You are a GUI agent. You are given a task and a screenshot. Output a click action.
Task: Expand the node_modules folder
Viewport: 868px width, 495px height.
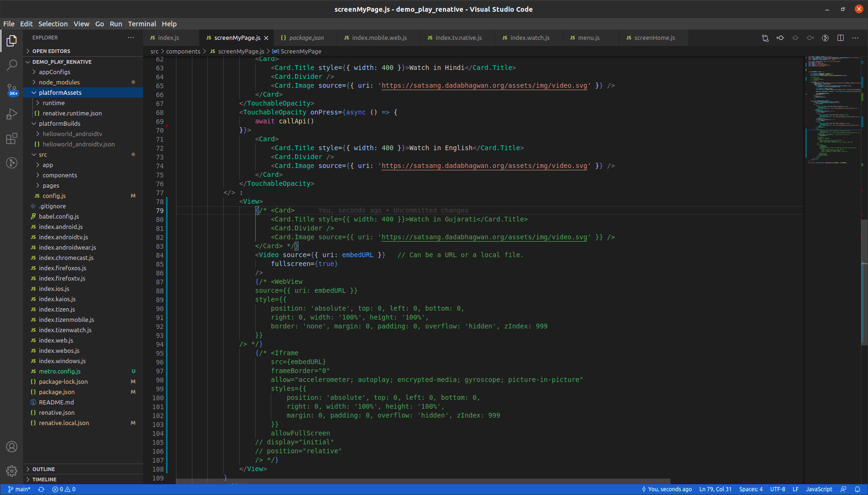(x=83, y=83)
